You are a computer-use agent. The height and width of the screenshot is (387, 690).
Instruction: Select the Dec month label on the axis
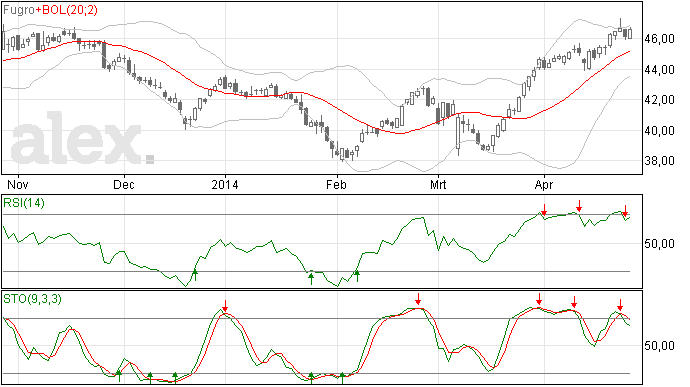click(x=124, y=184)
